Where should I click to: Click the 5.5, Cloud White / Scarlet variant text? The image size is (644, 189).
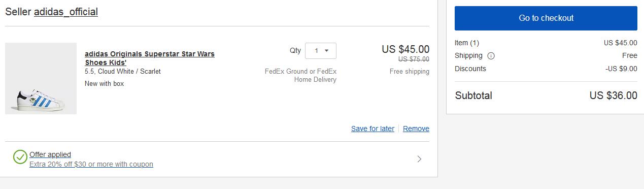click(123, 72)
